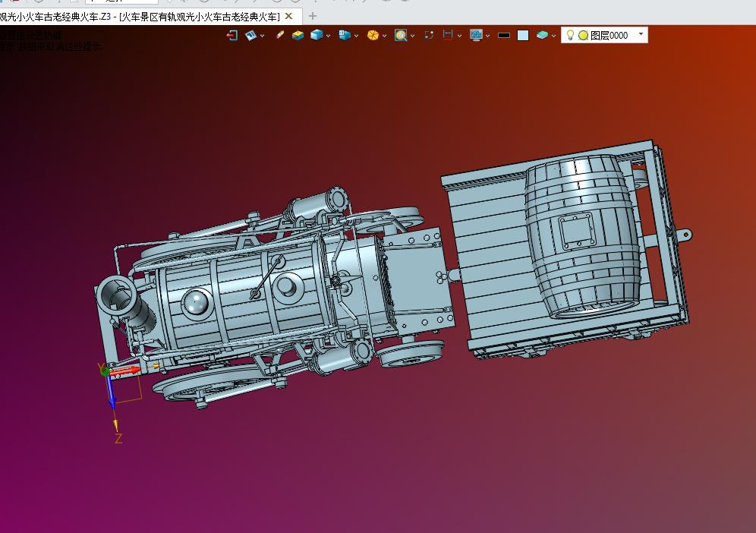
Task: Click the dashed selection box icon
Action: coord(429,35)
